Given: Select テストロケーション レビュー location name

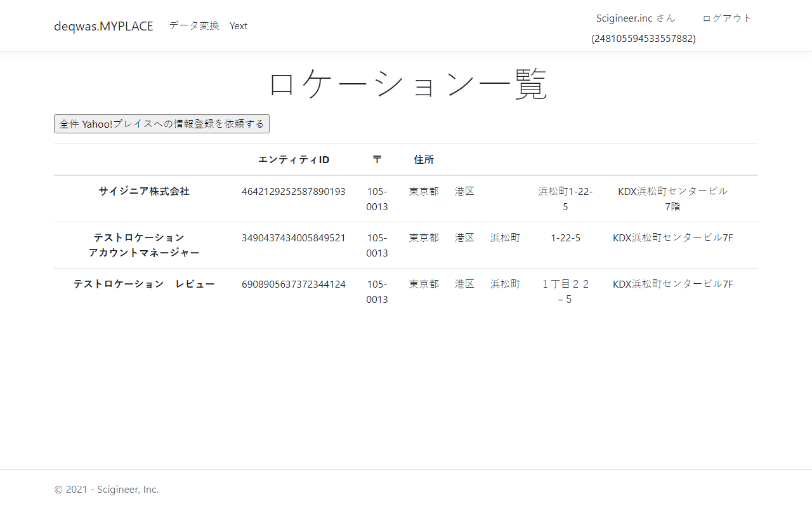Looking at the screenshot, I should pos(144,283).
